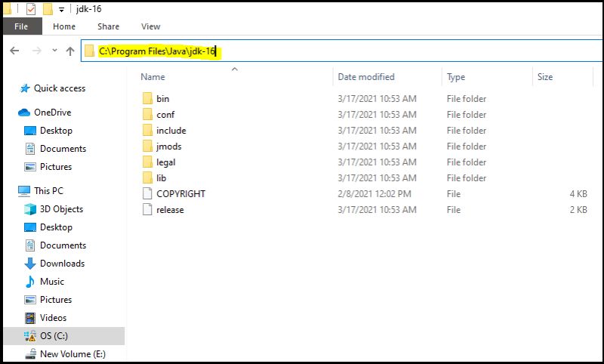
Task: Switch to the Share ribbon tab
Action: point(108,26)
